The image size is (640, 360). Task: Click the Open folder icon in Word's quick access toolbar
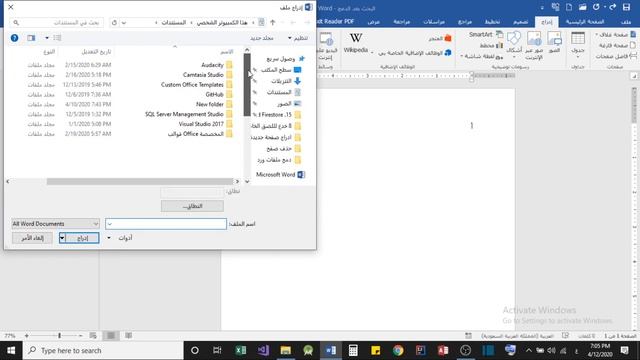[582, 7]
